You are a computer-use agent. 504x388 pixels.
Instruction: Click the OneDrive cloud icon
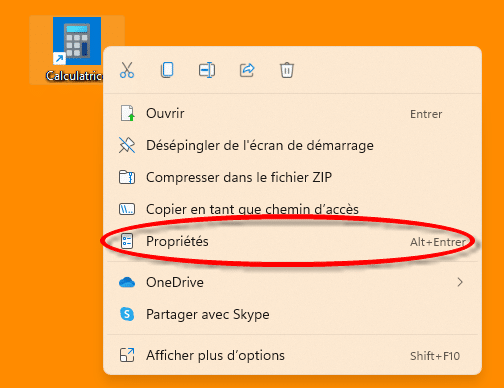(x=127, y=282)
